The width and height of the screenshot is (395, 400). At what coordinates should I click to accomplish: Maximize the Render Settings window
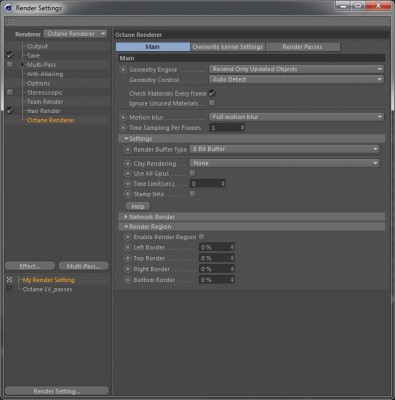pyautogui.click(x=358, y=6)
